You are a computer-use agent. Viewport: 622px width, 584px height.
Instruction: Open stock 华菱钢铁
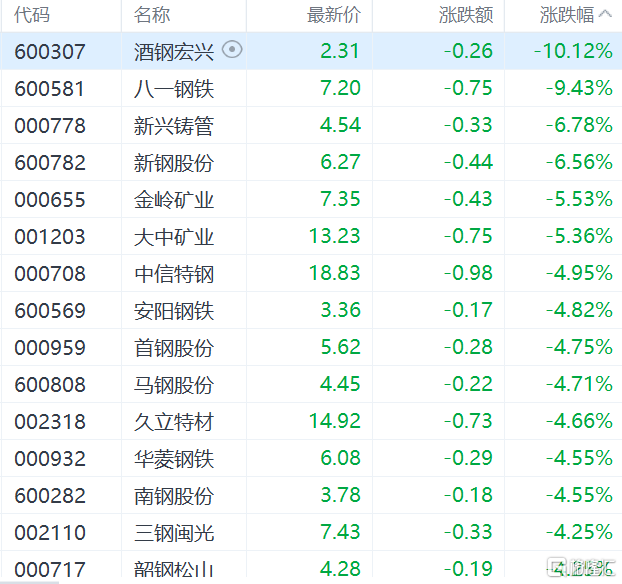[x=174, y=459]
